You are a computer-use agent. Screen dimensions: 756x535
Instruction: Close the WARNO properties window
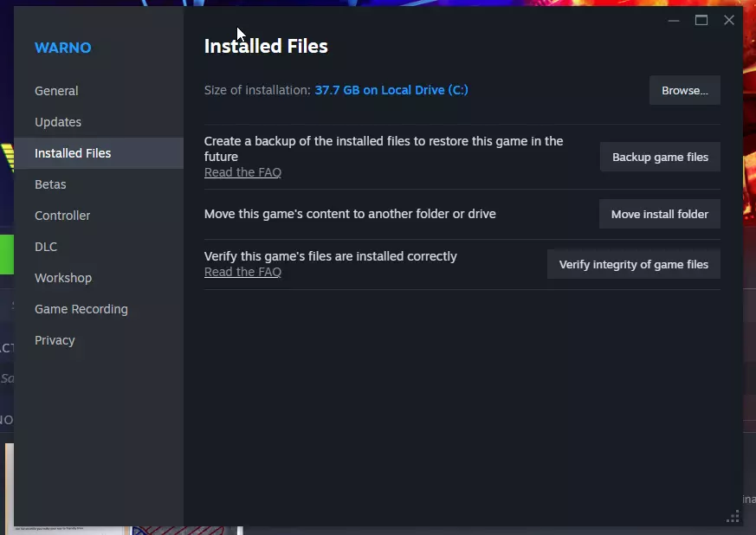tap(729, 20)
